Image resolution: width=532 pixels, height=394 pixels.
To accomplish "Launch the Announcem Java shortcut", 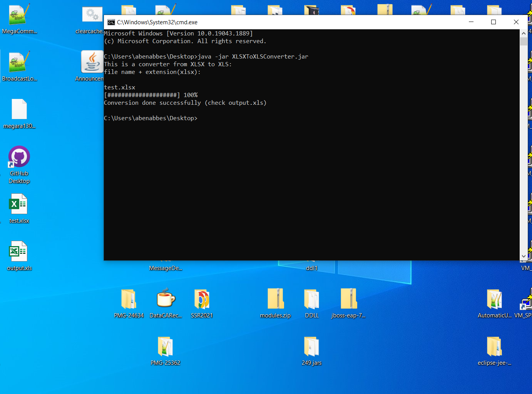I will (92, 62).
